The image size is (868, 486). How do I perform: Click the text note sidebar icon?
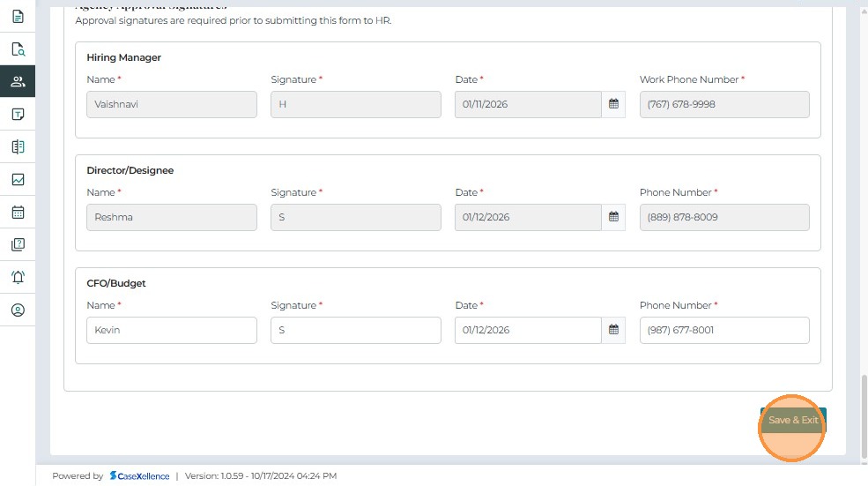[18, 115]
